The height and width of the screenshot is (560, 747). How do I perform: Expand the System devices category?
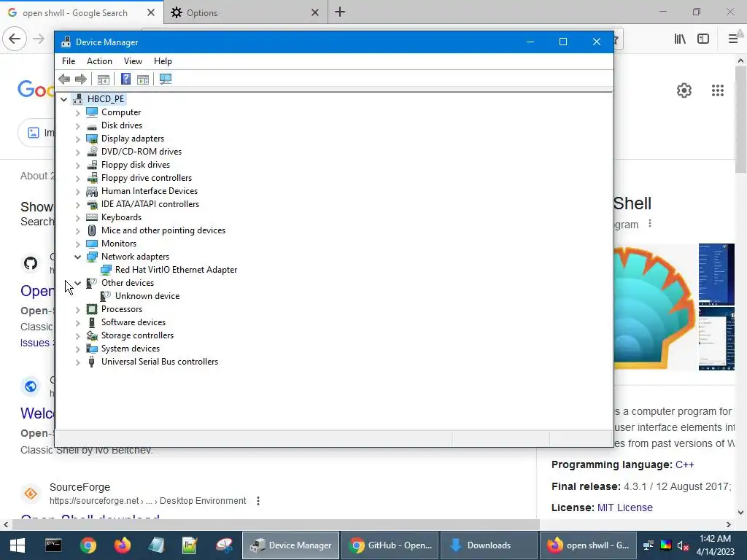tap(77, 349)
